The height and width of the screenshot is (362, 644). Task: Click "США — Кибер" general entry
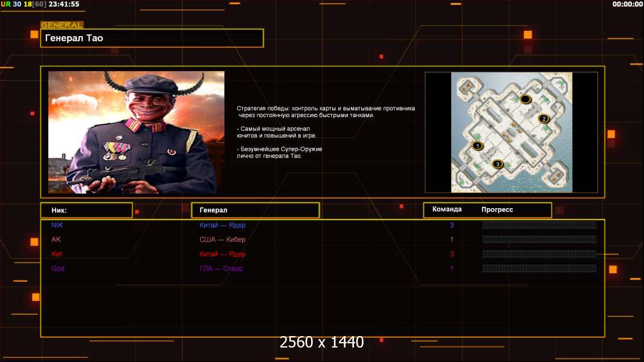[x=222, y=240]
